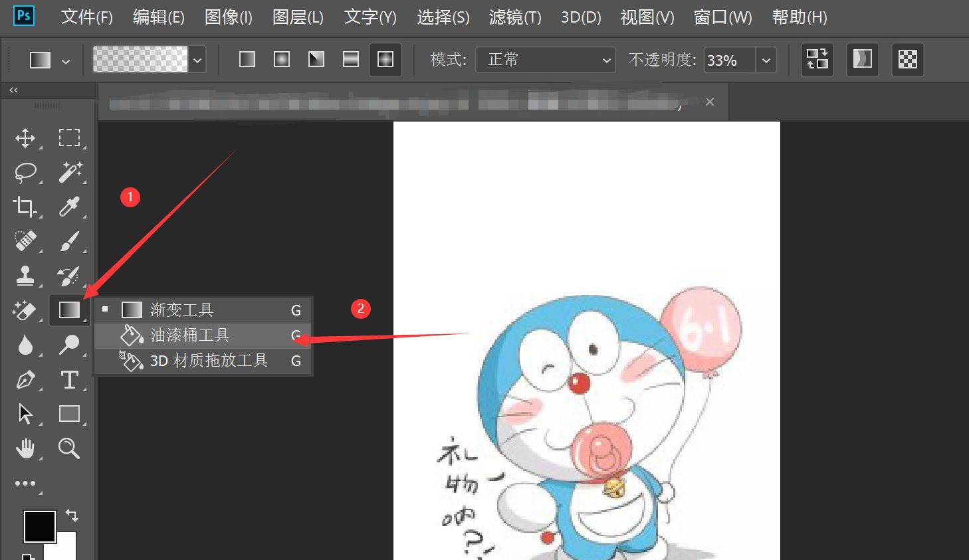
Task: Select the Horizontal Type tool
Action: pos(69,380)
